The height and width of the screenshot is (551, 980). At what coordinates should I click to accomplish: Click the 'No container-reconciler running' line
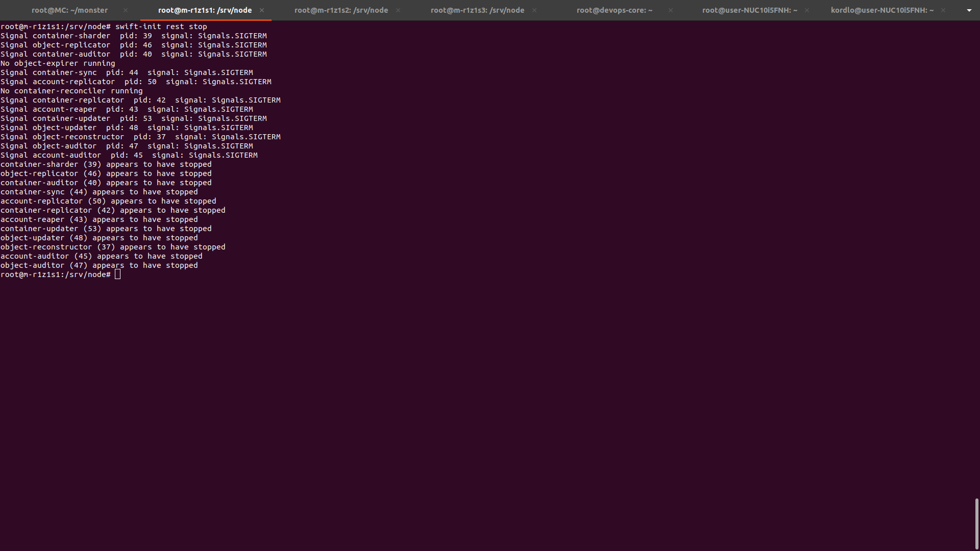pyautogui.click(x=71, y=91)
